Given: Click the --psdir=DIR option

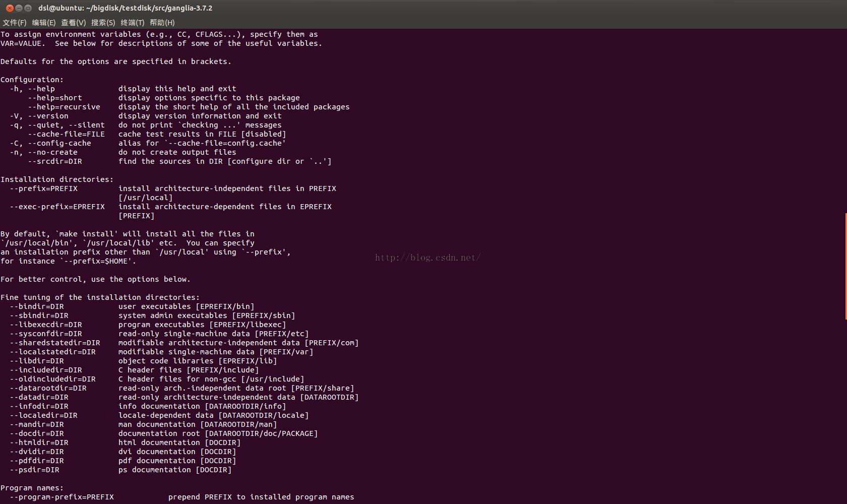Looking at the screenshot, I should pos(34,470).
